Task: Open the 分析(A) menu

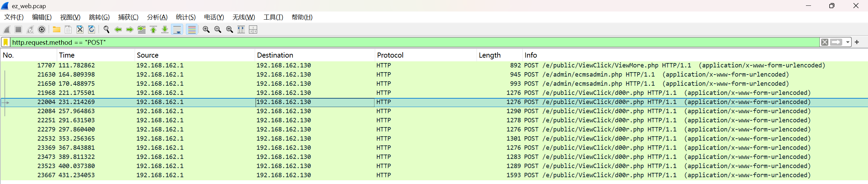Action: pos(157,17)
